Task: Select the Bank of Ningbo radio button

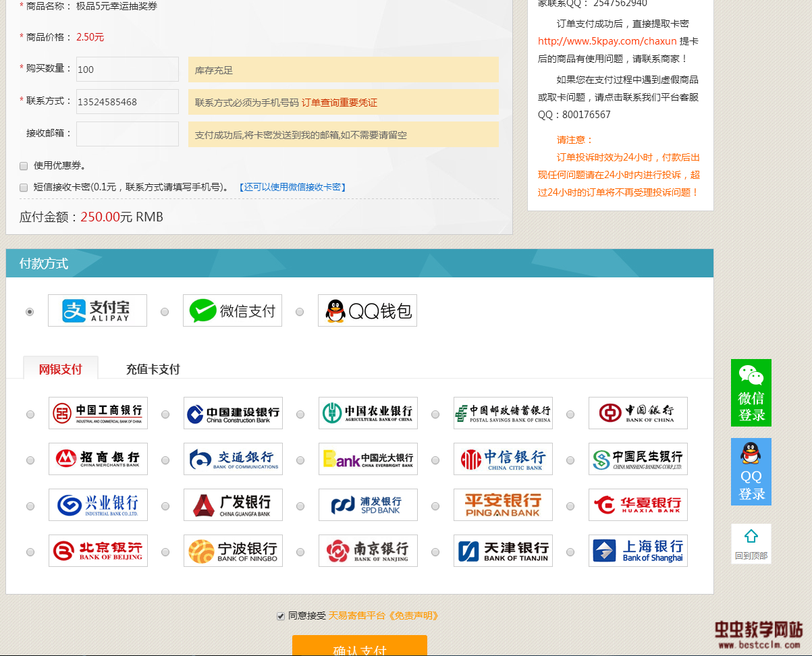Action: coord(165,552)
